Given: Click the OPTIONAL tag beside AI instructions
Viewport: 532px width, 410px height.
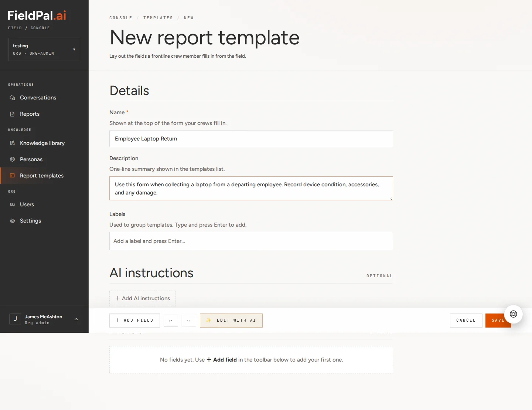Looking at the screenshot, I should point(379,276).
